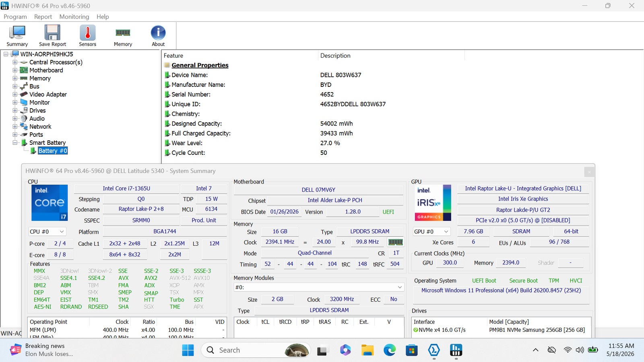Image resolution: width=644 pixels, height=362 pixels.
Task: Expand the Drives tree node
Action: (x=15, y=111)
